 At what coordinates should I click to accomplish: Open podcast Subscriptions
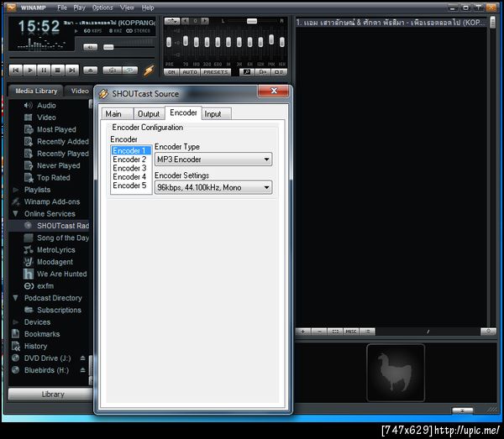pos(59,311)
